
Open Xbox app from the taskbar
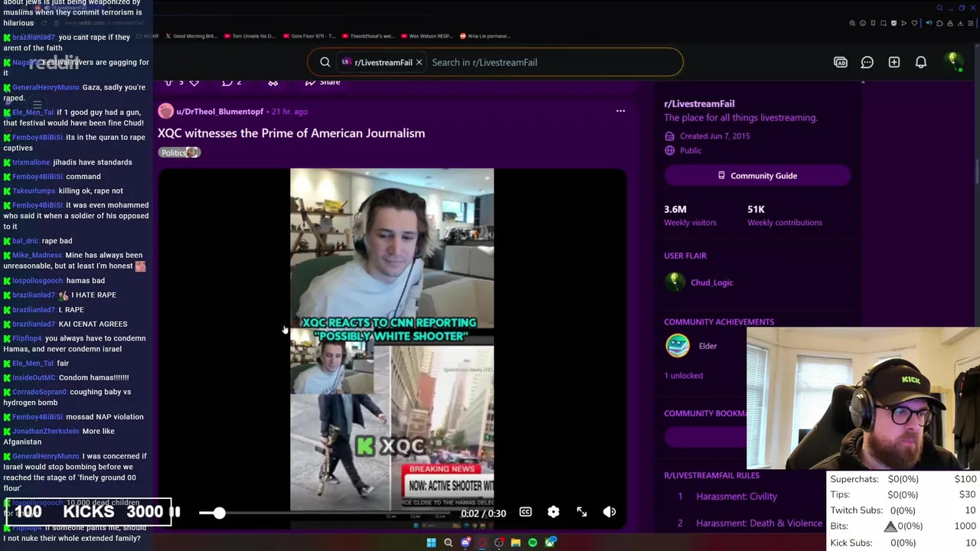click(x=550, y=543)
